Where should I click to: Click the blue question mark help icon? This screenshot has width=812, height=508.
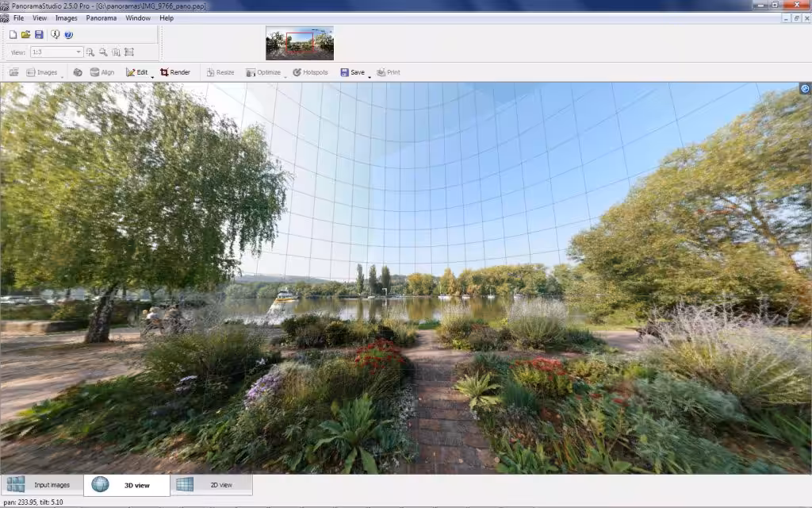click(68, 35)
